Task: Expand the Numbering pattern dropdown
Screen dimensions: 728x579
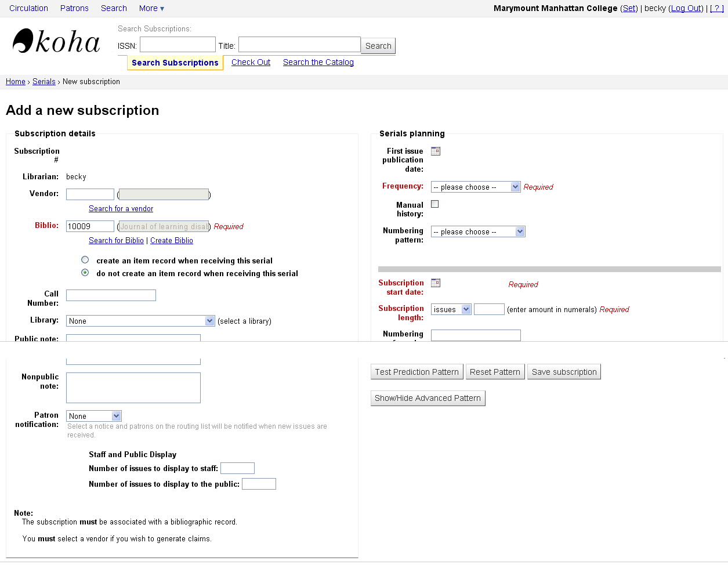Action: [x=477, y=231]
